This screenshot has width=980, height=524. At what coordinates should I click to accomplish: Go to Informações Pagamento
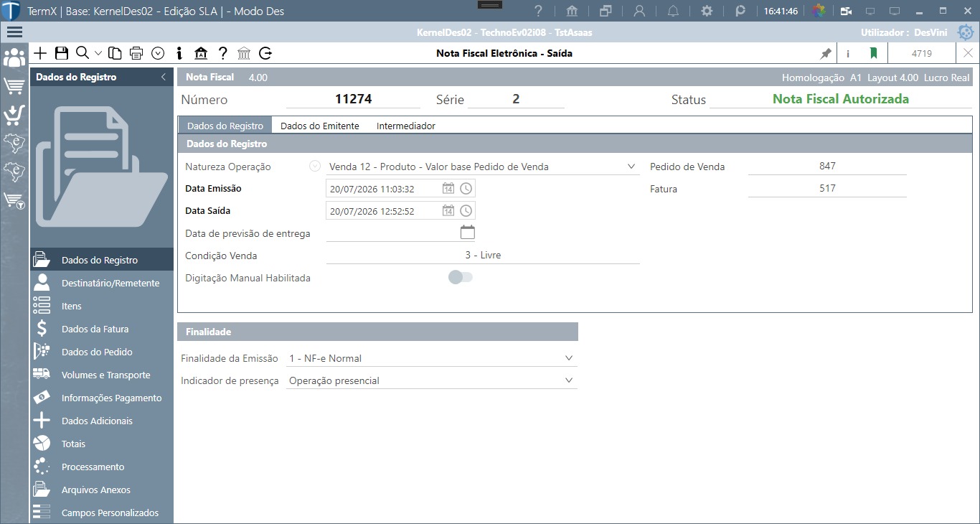click(102, 398)
